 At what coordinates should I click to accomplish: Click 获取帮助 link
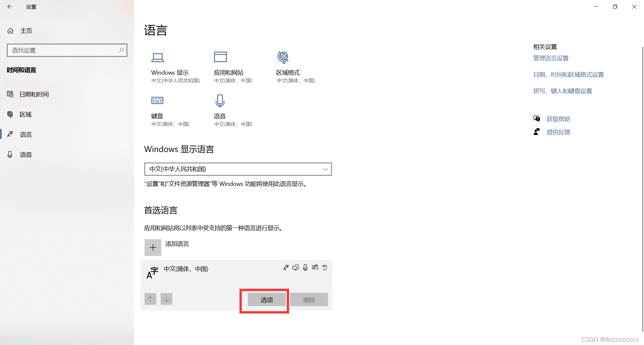click(558, 119)
